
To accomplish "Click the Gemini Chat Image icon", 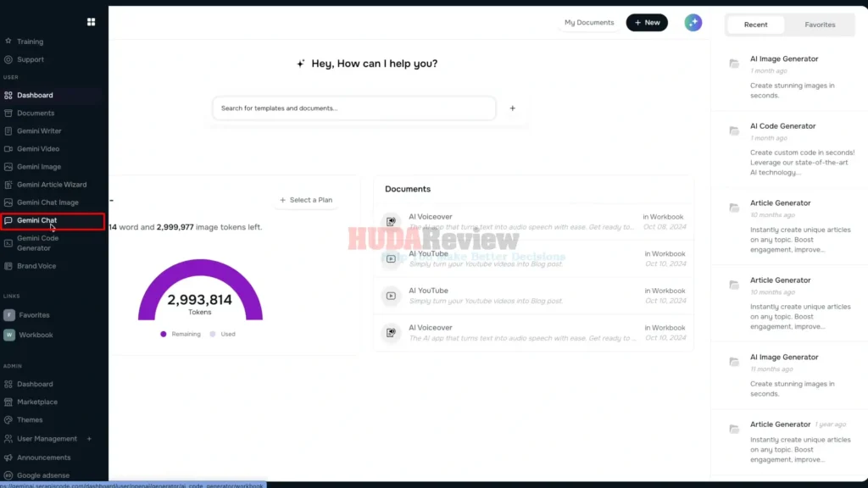I will point(8,202).
